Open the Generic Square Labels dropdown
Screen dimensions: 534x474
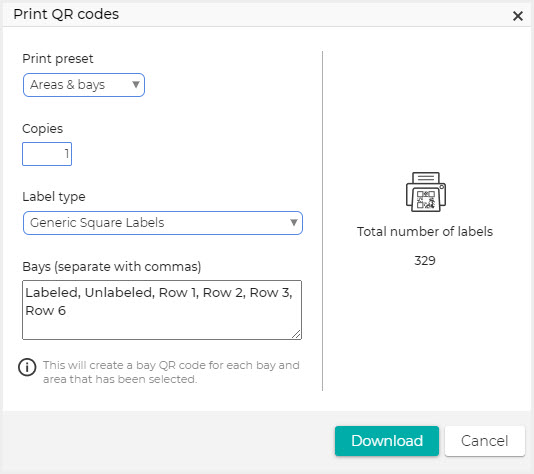[162, 223]
